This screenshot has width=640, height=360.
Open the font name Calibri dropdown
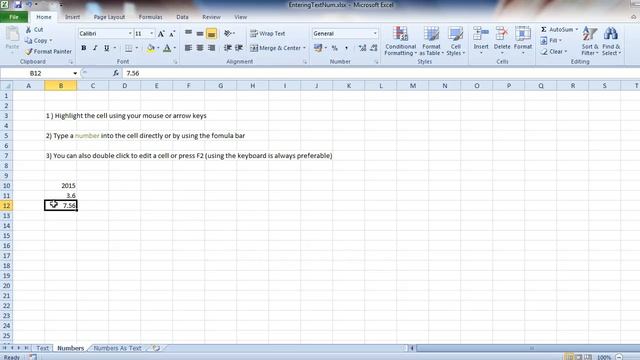tap(130, 33)
